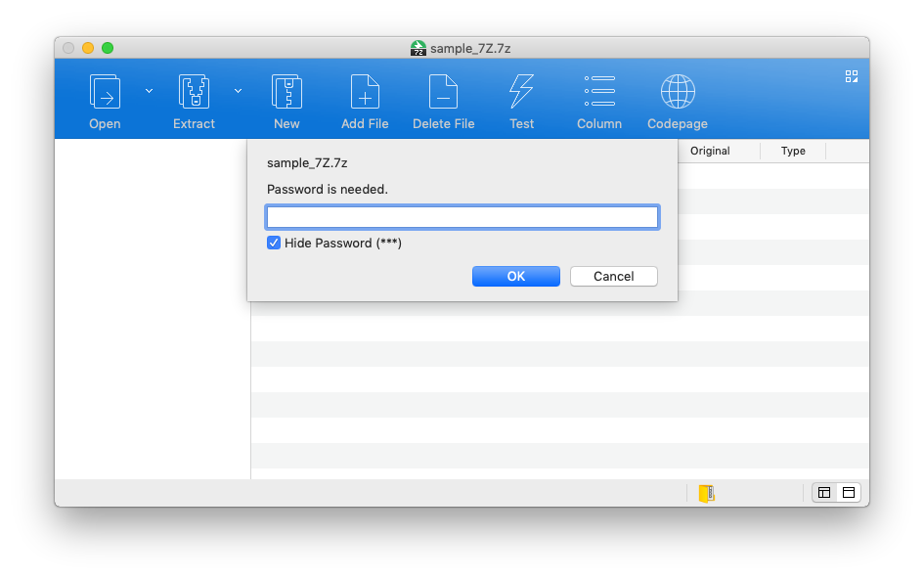Sort by the Type column header

[x=793, y=151]
